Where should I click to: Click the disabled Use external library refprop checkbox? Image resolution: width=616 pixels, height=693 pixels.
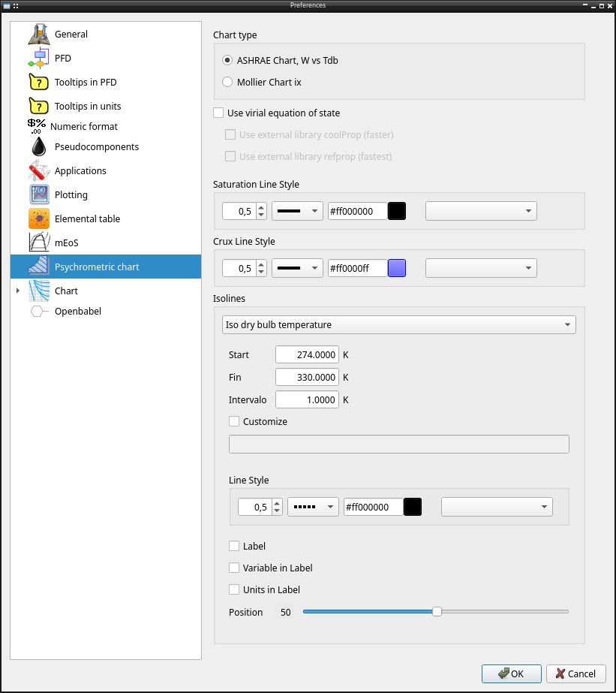pyautogui.click(x=230, y=156)
